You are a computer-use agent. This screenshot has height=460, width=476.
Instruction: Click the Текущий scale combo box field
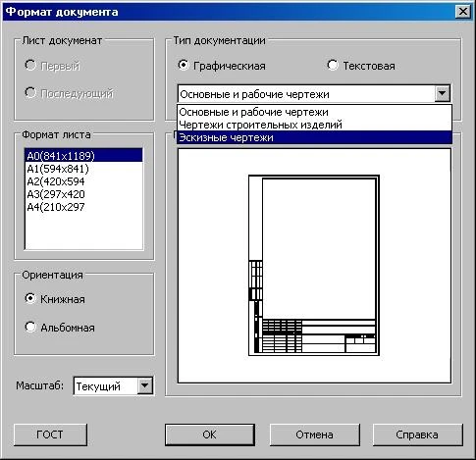point(106,386)
